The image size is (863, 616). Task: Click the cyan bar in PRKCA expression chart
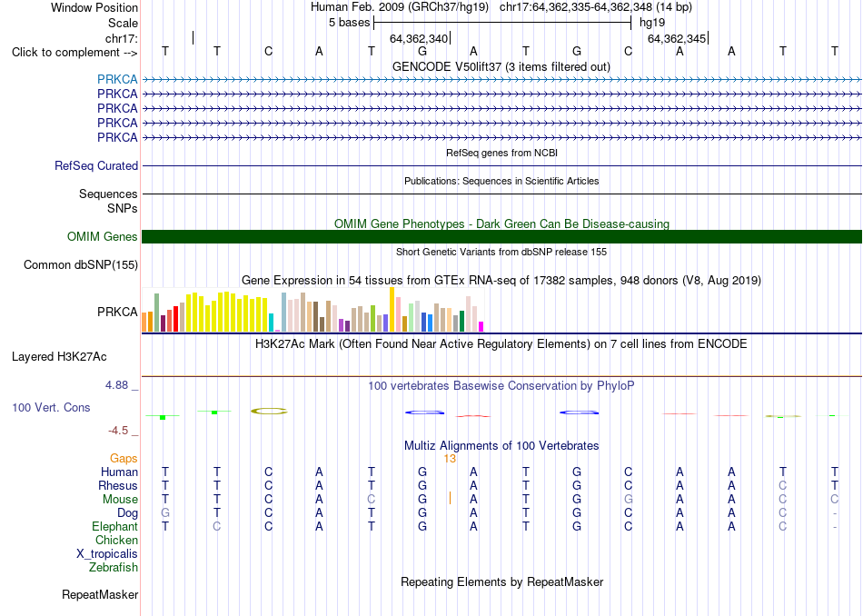[272, 323]
